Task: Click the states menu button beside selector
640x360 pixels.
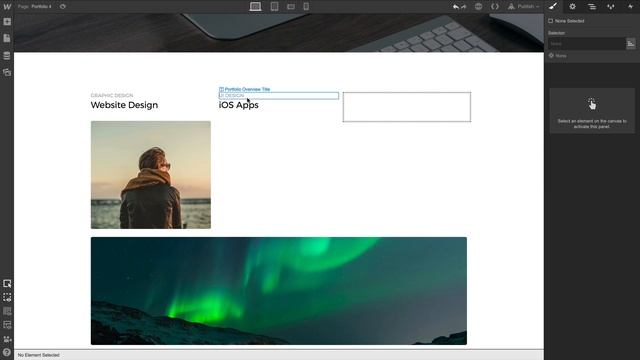Action: pyautogui.click(x=631, y=44)
